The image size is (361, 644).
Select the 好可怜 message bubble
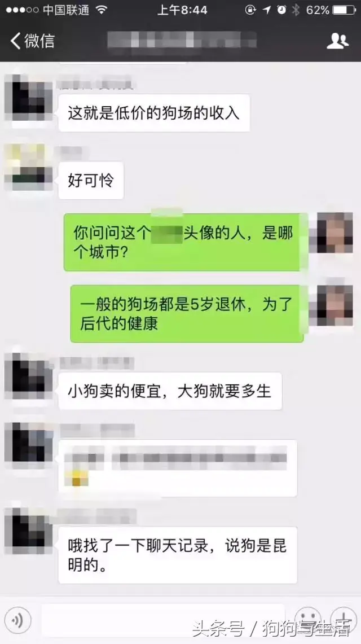[91, 181]
